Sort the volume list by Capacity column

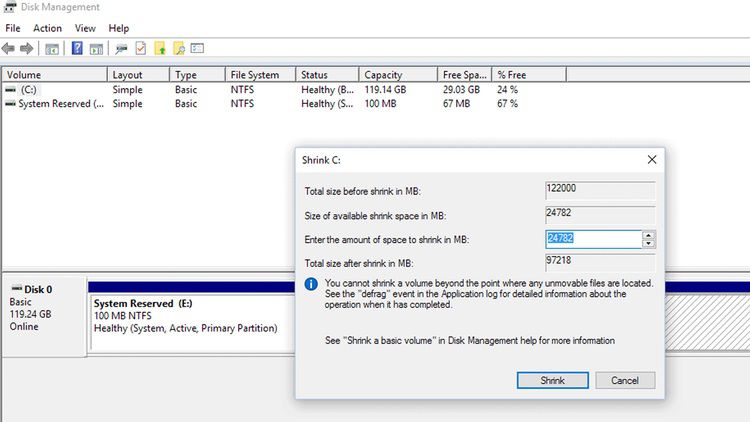[399, 75]
